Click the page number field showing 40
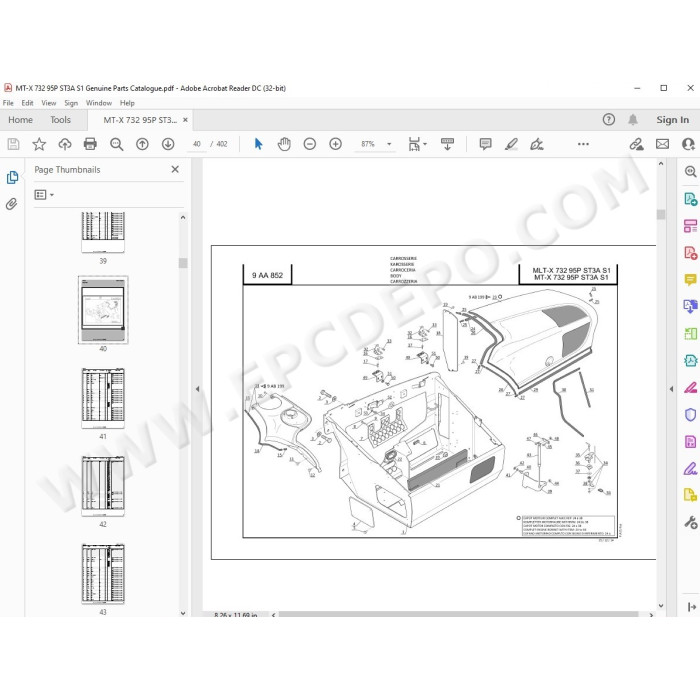Screen dimensions: 700x700 coord(196,144)
